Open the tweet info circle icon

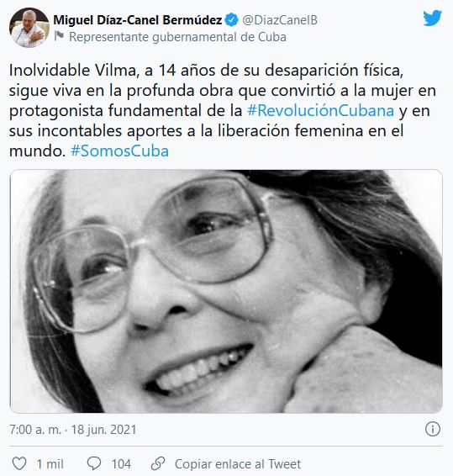coord(432,429)
